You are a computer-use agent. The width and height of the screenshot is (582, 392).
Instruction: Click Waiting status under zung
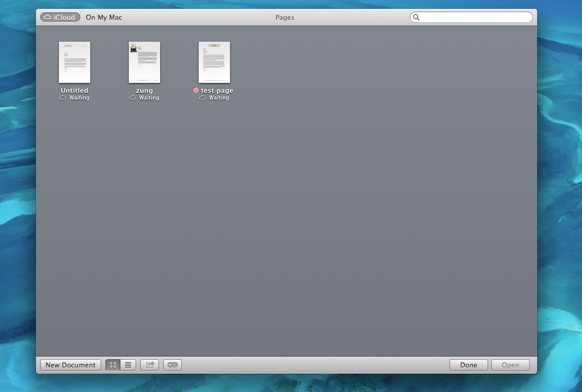tap(149, 98)
